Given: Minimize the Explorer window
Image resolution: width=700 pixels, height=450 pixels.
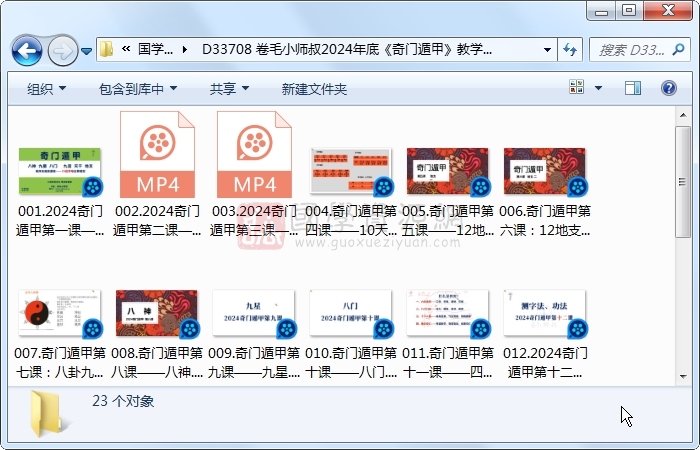Looking at the screenshot, I should pyautogui.click(x=601, y=11).
